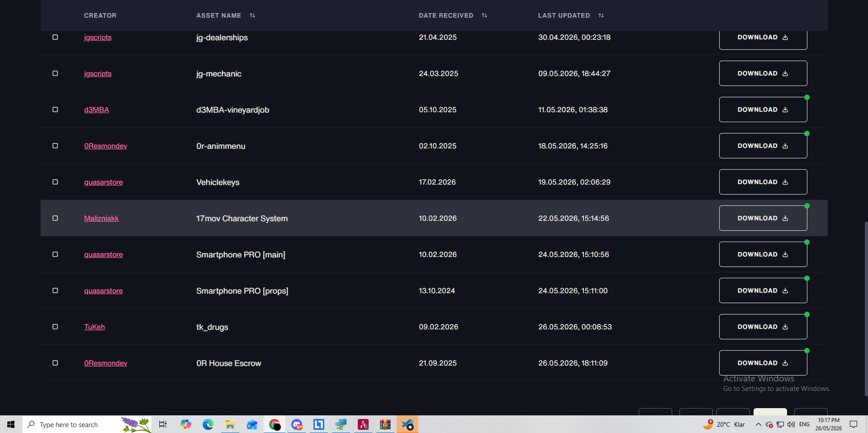Download the tk_drugs asset
Viewport: 868px width, 433px height.
(x=763, y=327)
